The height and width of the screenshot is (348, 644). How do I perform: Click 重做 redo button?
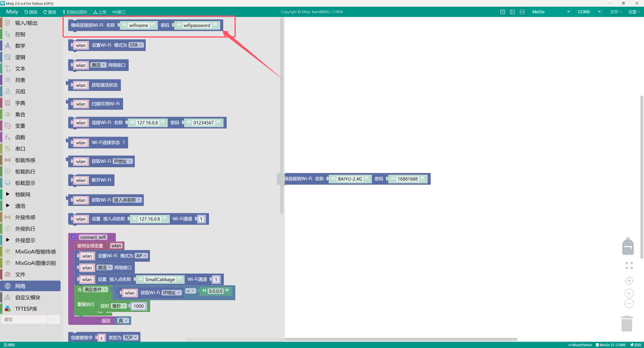pos(50,12)
